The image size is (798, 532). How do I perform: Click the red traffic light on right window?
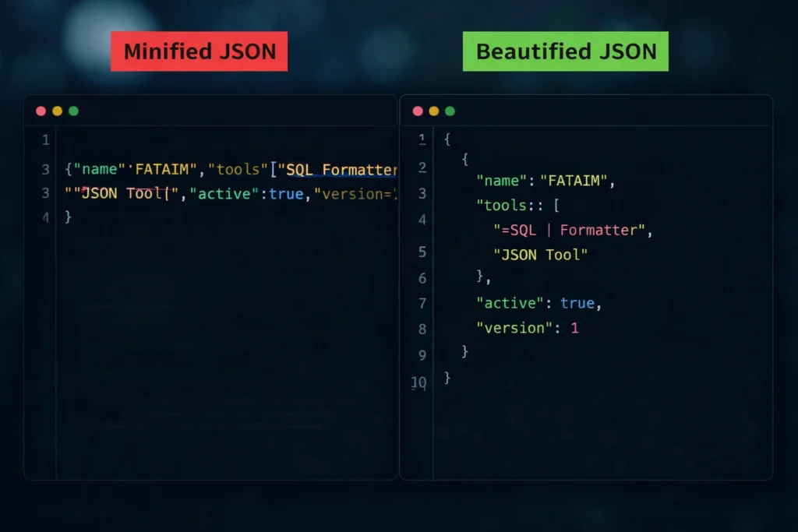pos(418,111)
